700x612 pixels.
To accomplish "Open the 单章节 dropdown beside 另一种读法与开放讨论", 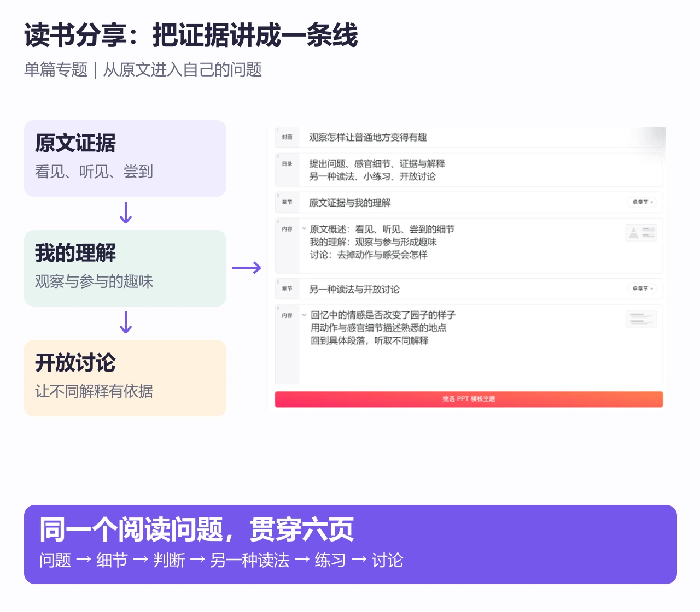I will click(643, 289).
